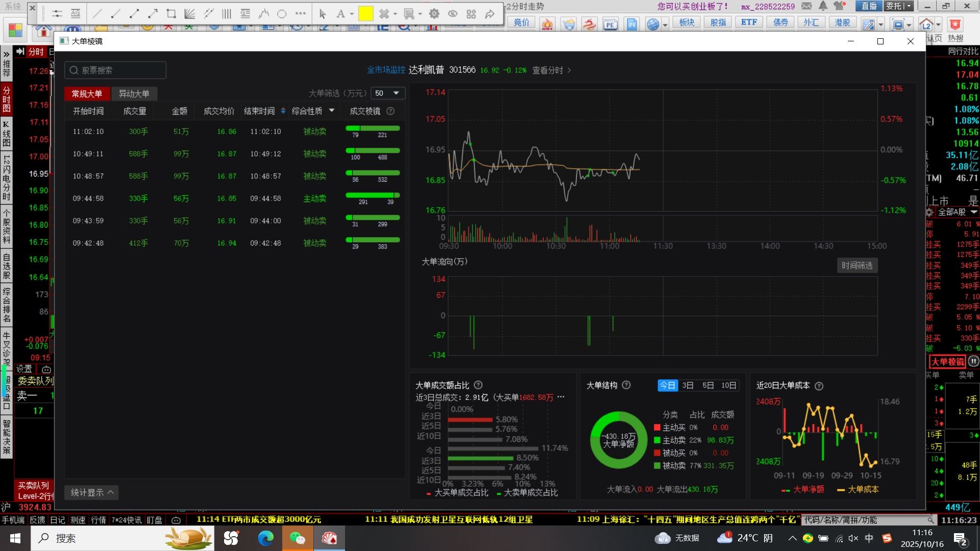Select the ellipse drawing tool
This screenshot has height=551, width=980.
282,14
